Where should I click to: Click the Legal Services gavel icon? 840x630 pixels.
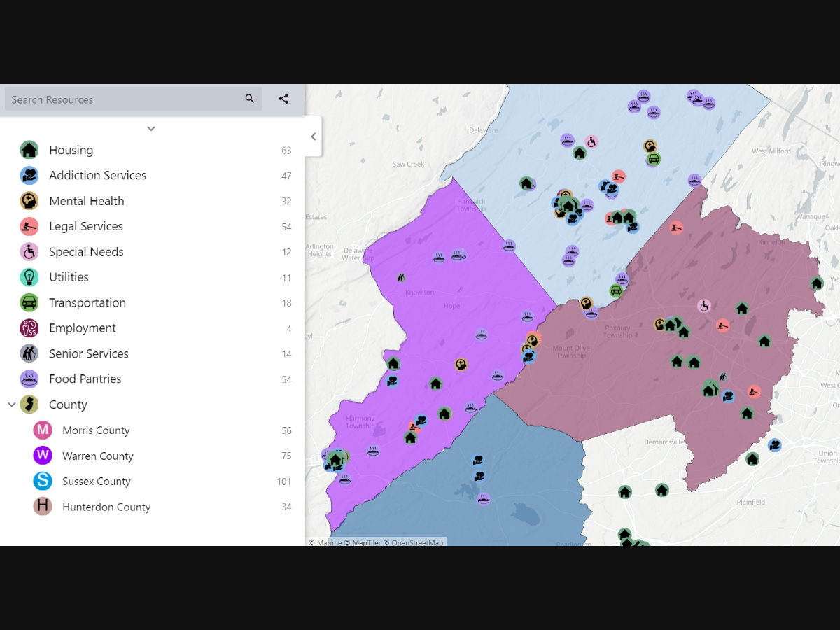point(29,227)
